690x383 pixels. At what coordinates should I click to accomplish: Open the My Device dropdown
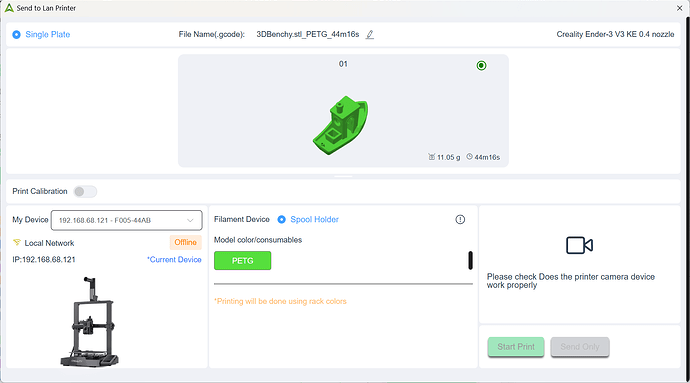[x=127, y=220]
